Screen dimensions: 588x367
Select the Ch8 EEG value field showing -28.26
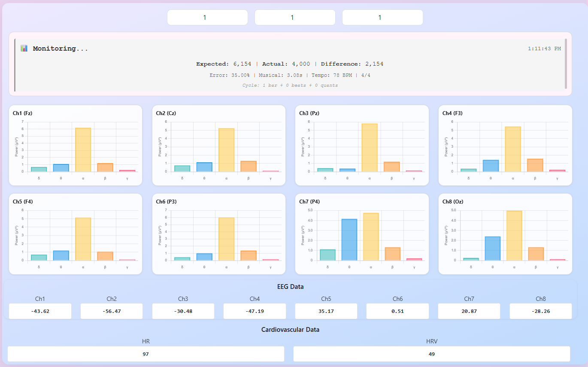[x=540, y=311]
